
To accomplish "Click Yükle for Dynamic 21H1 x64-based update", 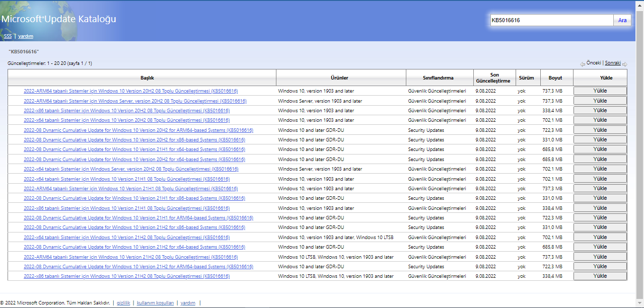I will 600,149.
